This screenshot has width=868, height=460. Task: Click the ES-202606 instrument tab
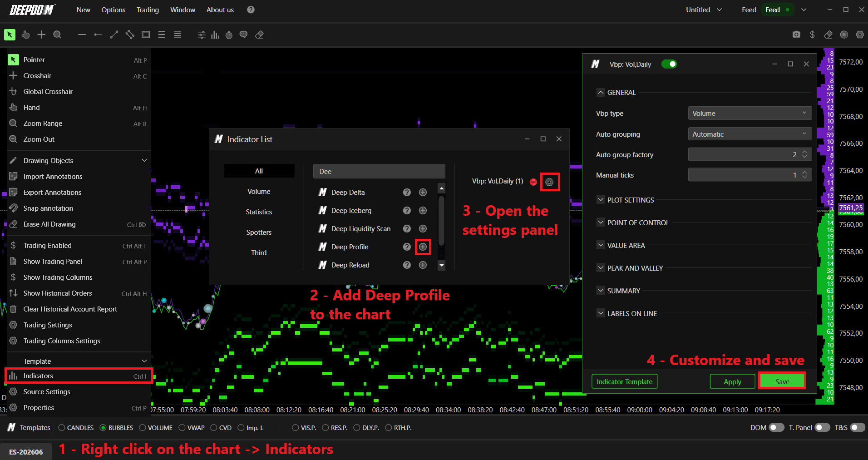pos(26,452)
